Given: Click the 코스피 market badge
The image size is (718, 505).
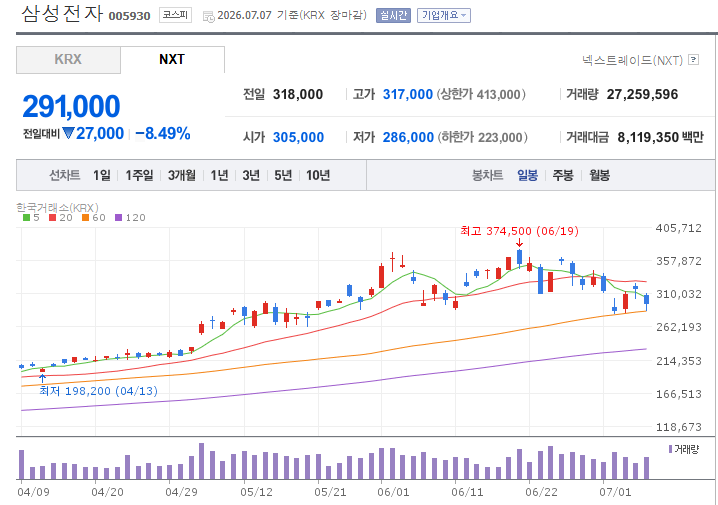Looking at the screenshot, I should click(175, 15).
